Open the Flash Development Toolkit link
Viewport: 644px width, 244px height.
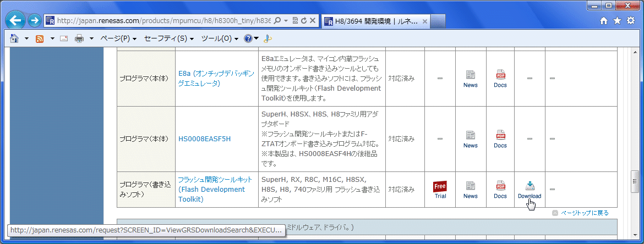(215, 190)
